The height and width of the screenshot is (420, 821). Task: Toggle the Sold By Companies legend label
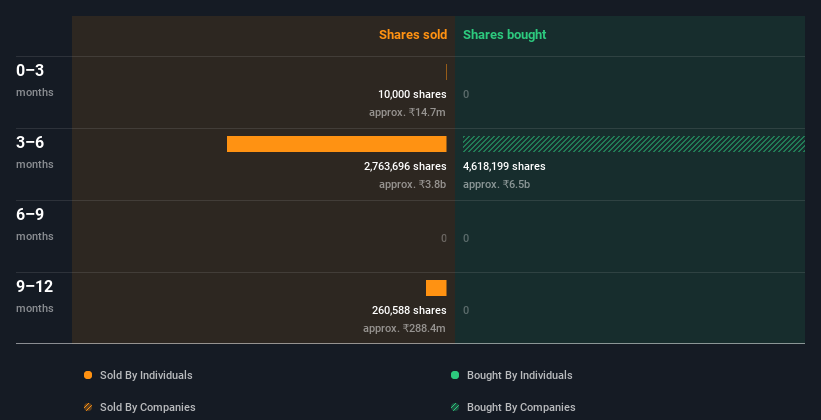click(148, 407)
